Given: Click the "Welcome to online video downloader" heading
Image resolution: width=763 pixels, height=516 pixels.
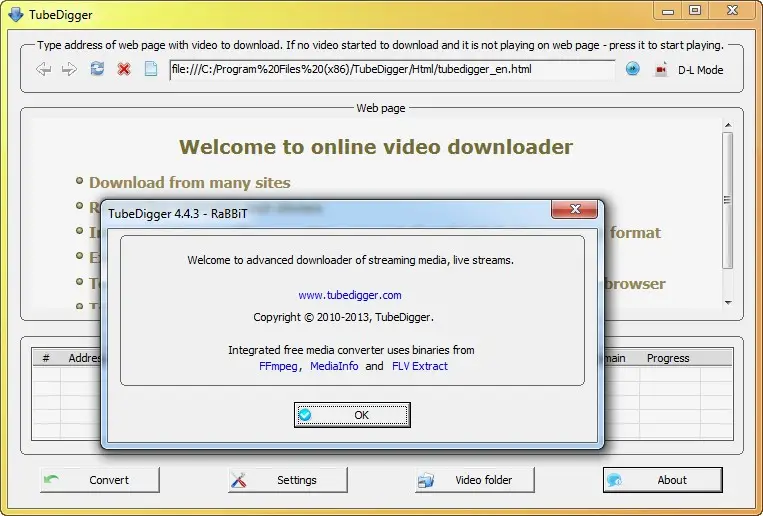Looking at the screenshot, I should coord(376,147).
